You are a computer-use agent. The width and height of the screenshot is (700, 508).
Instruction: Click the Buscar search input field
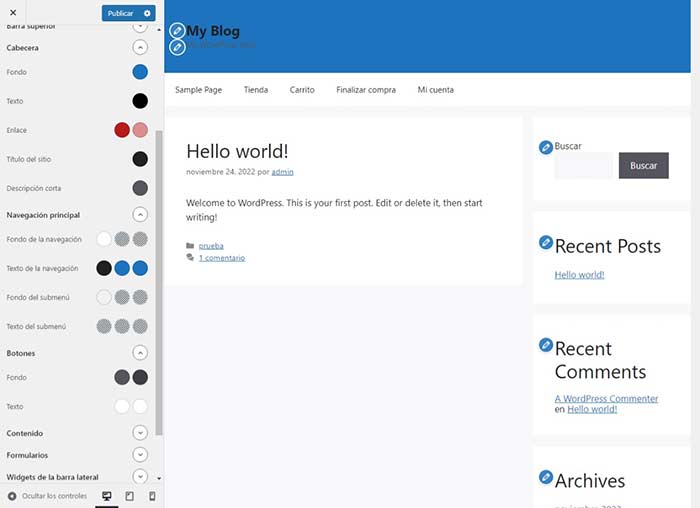[583, 166]
